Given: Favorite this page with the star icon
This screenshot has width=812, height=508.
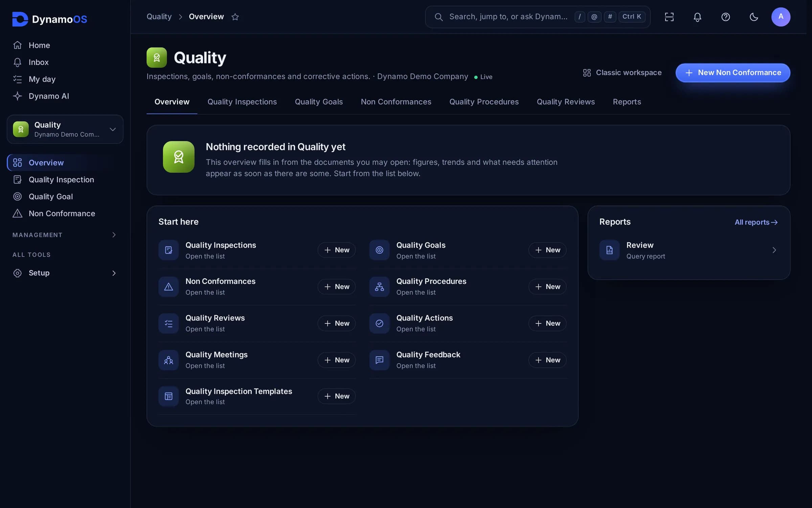Looking at the screenshot, I should 235,17.
